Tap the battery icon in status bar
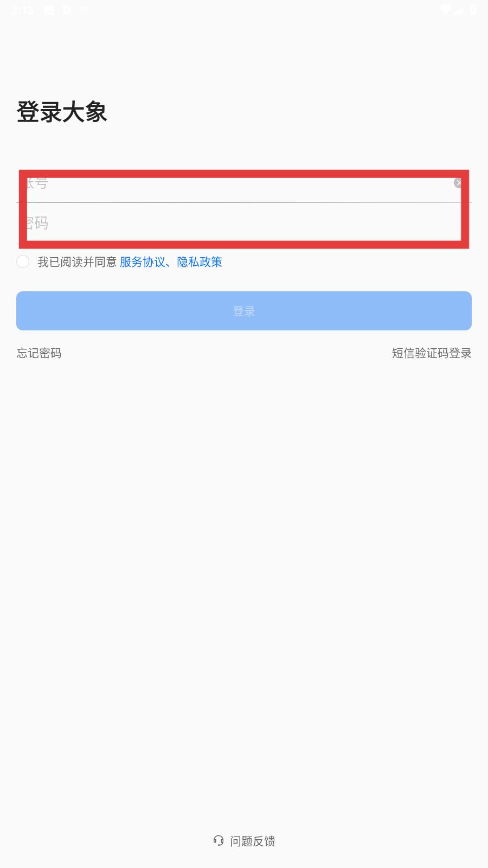Viewport: 488px width, 868px height. [x=473, y=10]
